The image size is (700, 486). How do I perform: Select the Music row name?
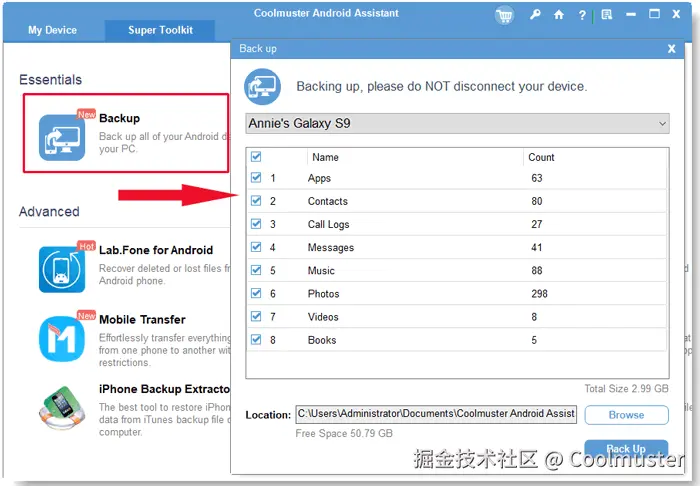click(321, 271)
